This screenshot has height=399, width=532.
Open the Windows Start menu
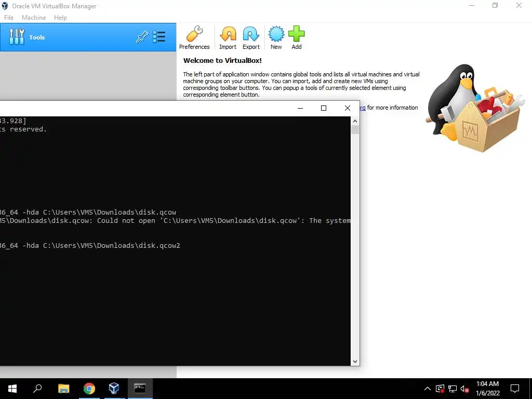12,389
